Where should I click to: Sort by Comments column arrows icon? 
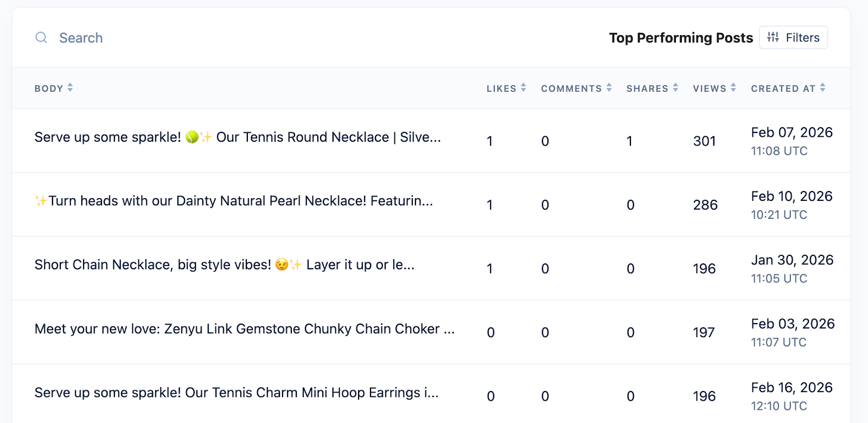click(609, 87)
